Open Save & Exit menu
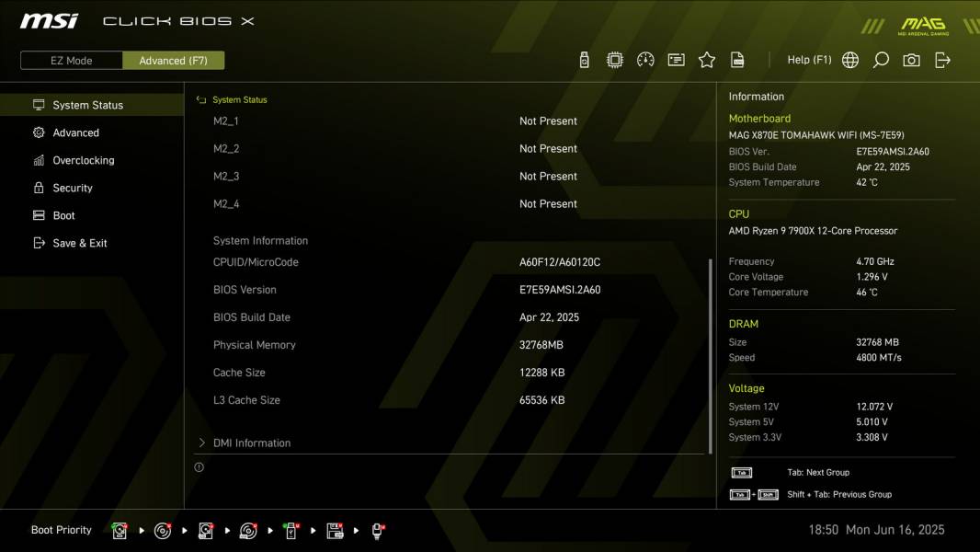 (92, 243)
